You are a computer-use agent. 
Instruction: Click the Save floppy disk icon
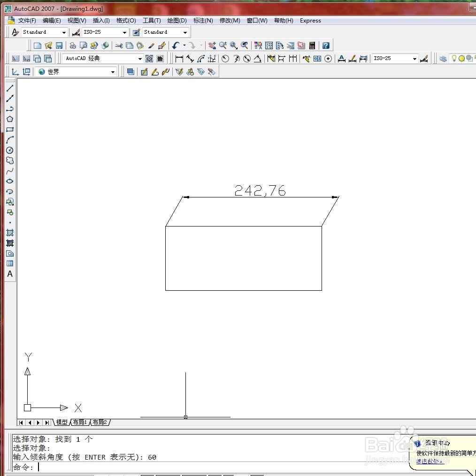click(59, 45)
